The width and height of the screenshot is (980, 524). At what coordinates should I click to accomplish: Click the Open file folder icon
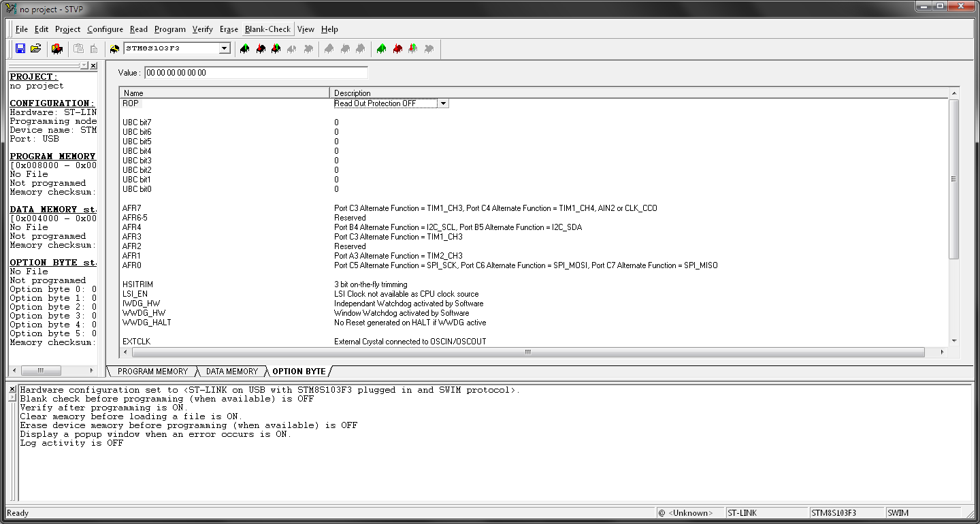pos(36,48)
